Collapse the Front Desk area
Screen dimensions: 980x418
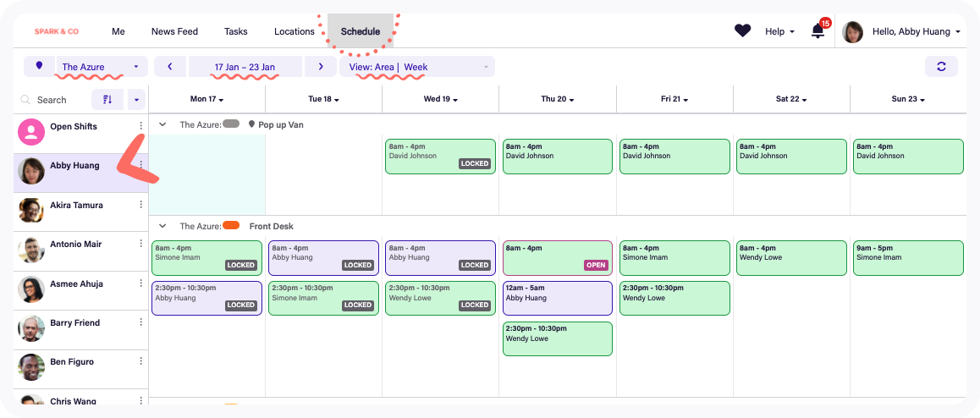click(162, 226)
